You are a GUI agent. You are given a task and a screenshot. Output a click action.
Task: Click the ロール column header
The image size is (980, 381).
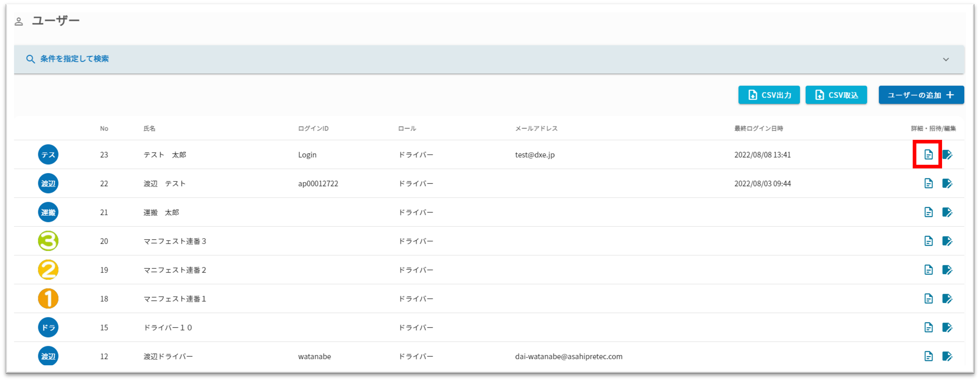(407, 129)
